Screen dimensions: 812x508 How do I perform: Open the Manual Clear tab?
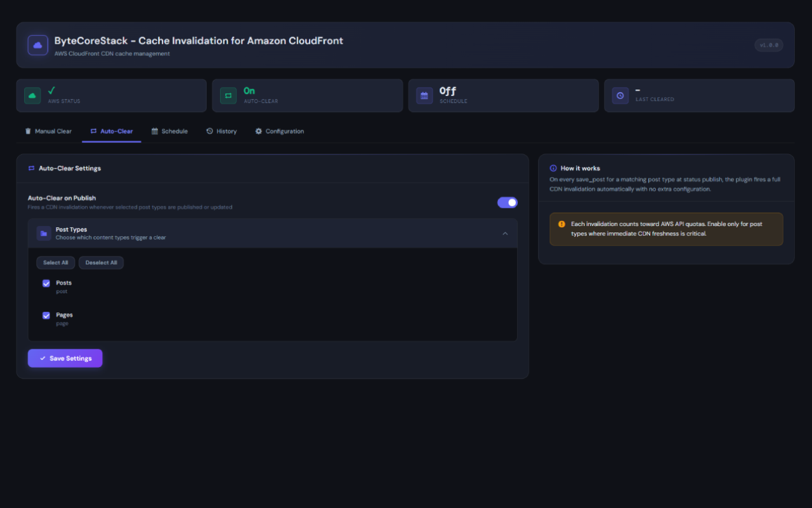pyautogui.click(x=48, y=131)
